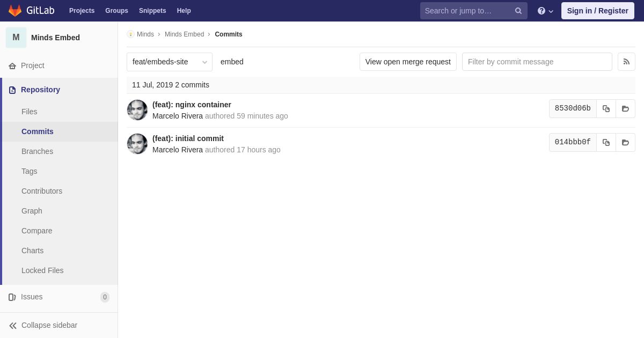
Task: Click Minds breadcrumb link
Action: [145, 34]
